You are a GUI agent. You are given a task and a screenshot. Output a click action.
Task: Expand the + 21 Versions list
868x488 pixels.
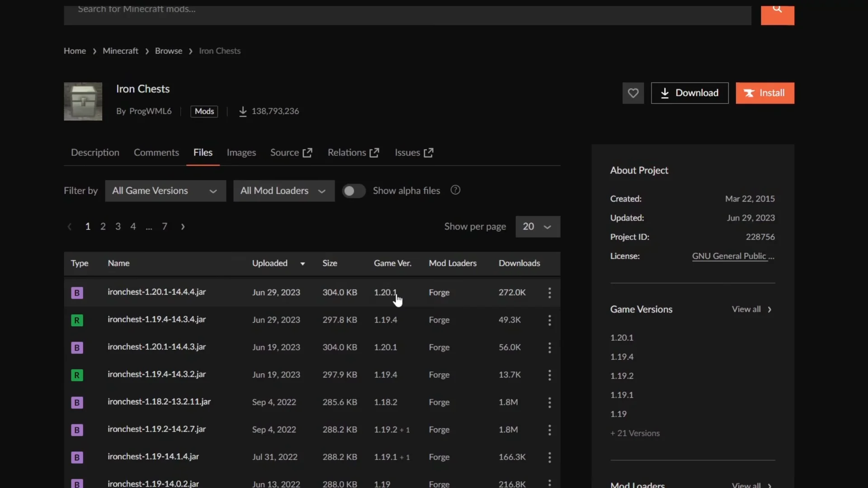pos(635,433)
